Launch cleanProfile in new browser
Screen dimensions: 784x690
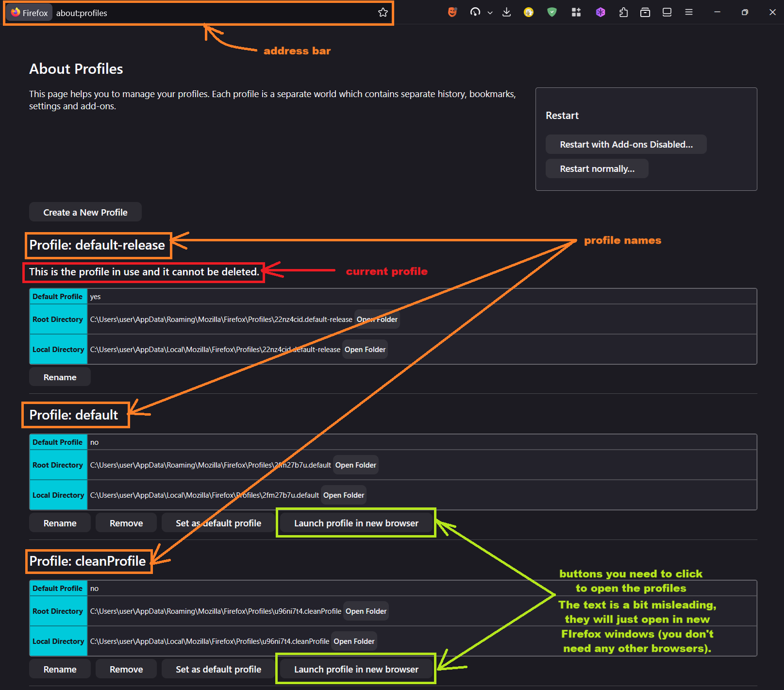tap(356, 669)
